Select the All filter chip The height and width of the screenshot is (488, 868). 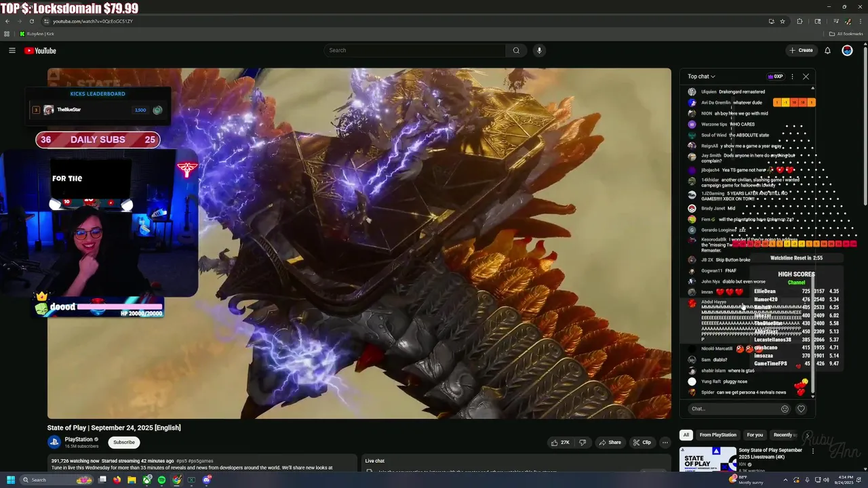[686, 434]
